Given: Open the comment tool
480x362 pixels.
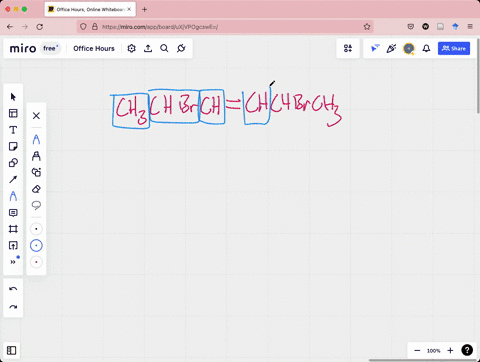Looking at the screenshot, I should point(13,213).
